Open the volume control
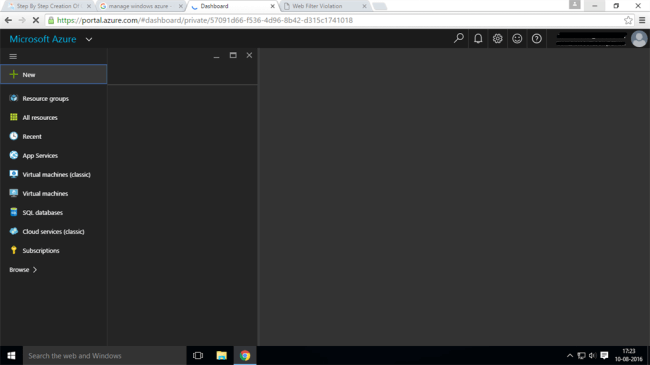 (x=592, y=355)
